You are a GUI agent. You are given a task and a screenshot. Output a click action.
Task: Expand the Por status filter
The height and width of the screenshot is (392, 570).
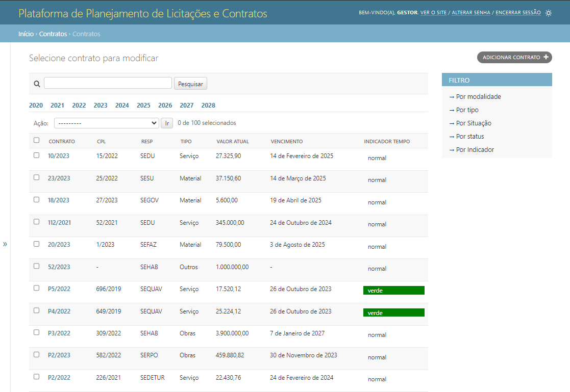click(466, 136)
